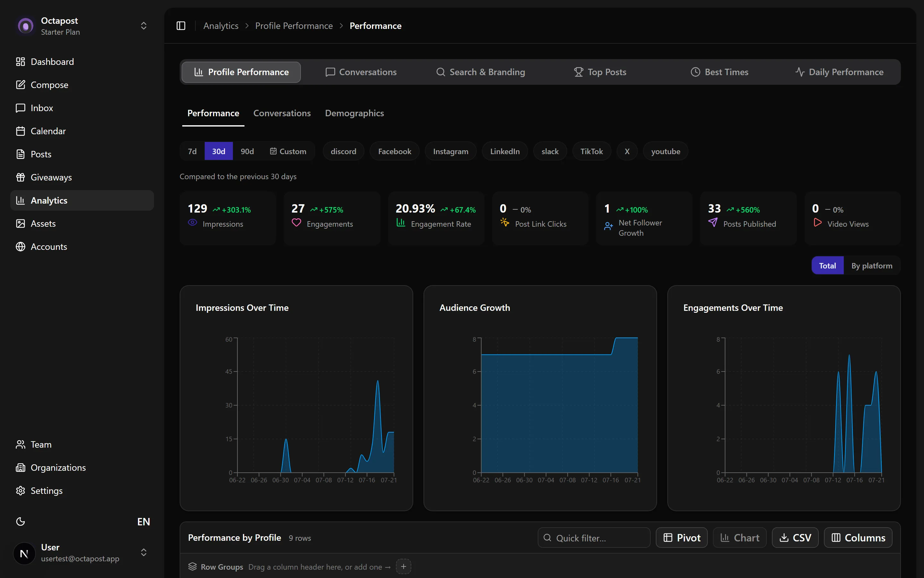This screenshot has height=578, width=924.
Task: Focus the Quick filter search field
Action: tap(594, 538)
